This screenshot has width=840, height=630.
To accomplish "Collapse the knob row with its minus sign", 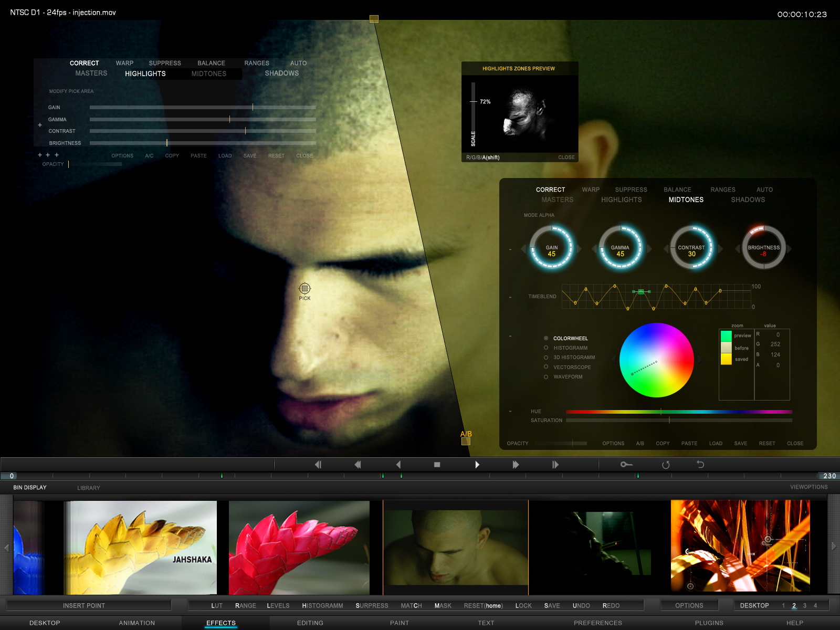I will (x=510, y=249).
